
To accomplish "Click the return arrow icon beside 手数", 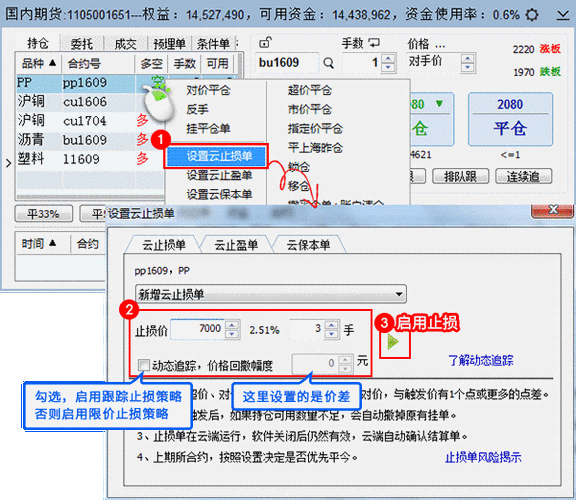I will (374, 43).
